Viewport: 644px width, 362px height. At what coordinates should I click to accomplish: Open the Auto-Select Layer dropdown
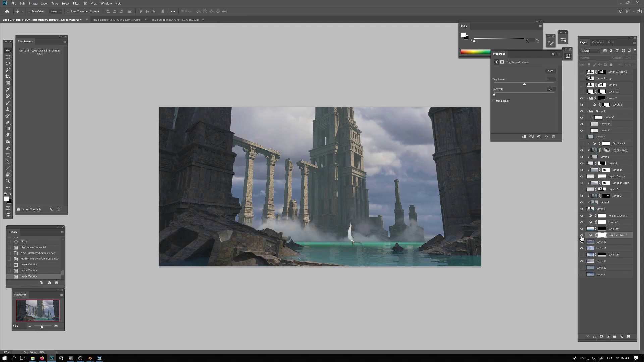[x=56, y=11]
